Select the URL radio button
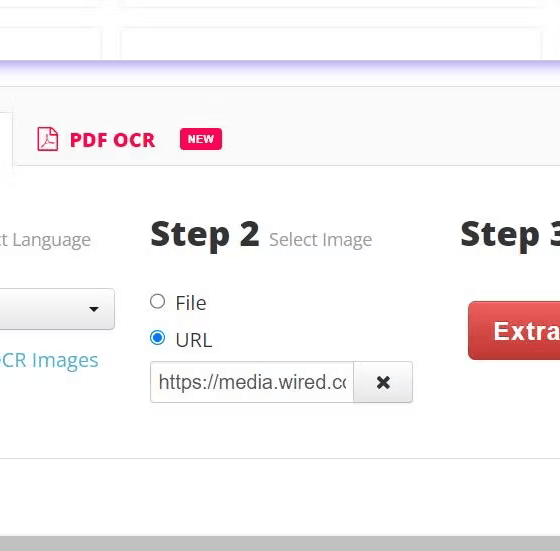The width and height of the screenshot is (560, 551). pos(158,337)
